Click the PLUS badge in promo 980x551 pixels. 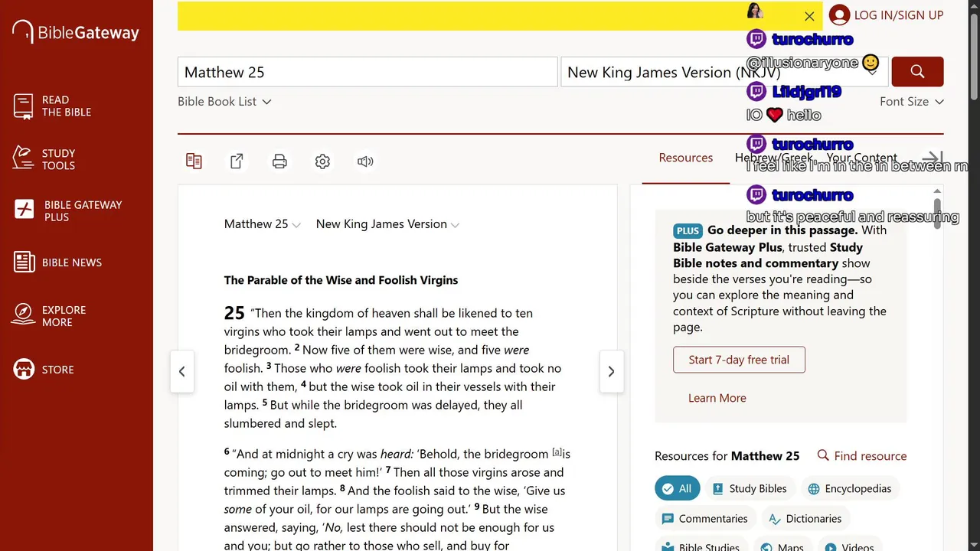(x=688, y=231)
